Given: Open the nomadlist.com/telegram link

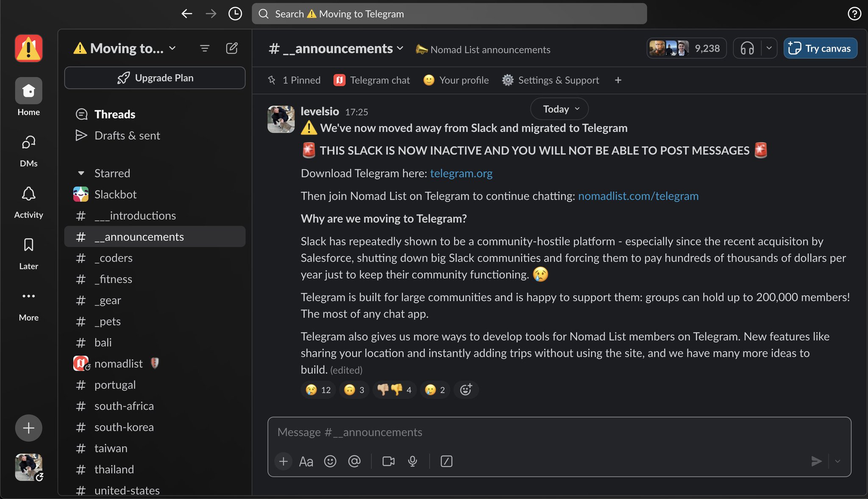Looking at the screenshot, I should (x=638, y=196).
